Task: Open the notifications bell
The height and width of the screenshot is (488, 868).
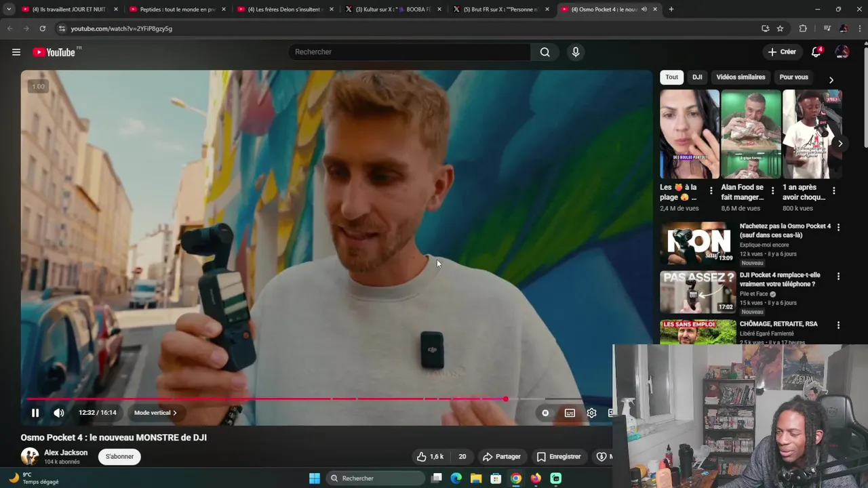Action: (x=816, y=52)
